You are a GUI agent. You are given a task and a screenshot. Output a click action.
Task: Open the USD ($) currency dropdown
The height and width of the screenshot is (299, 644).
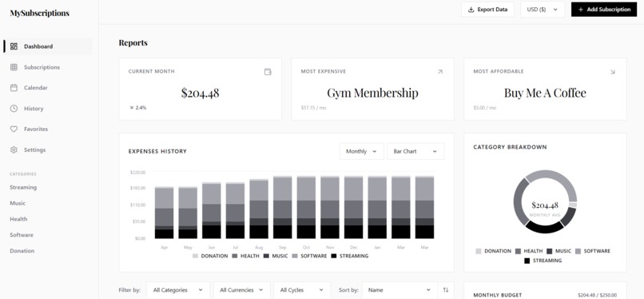point(543,10)
